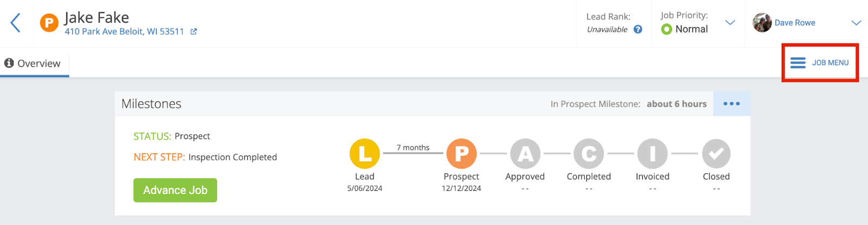868x225 pixels.
Task: Click the JOB MENU text label
Action: pos(830,63)
